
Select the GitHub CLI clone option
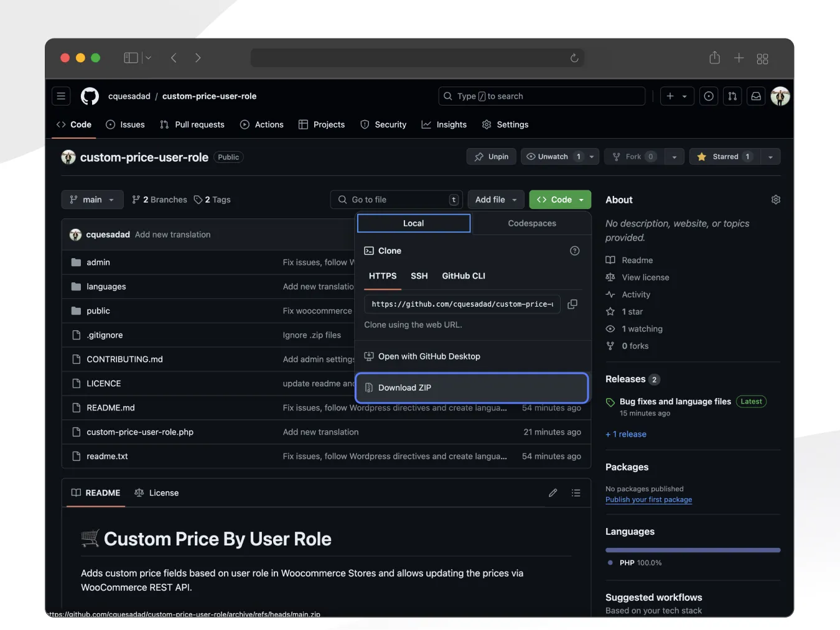coord(464,276)
